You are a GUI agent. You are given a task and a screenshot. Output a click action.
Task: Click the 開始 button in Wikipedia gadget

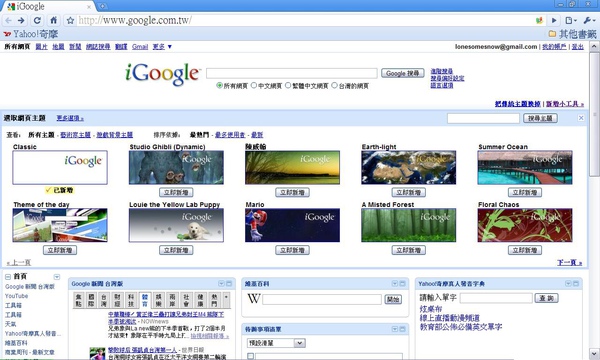point(393,299)
